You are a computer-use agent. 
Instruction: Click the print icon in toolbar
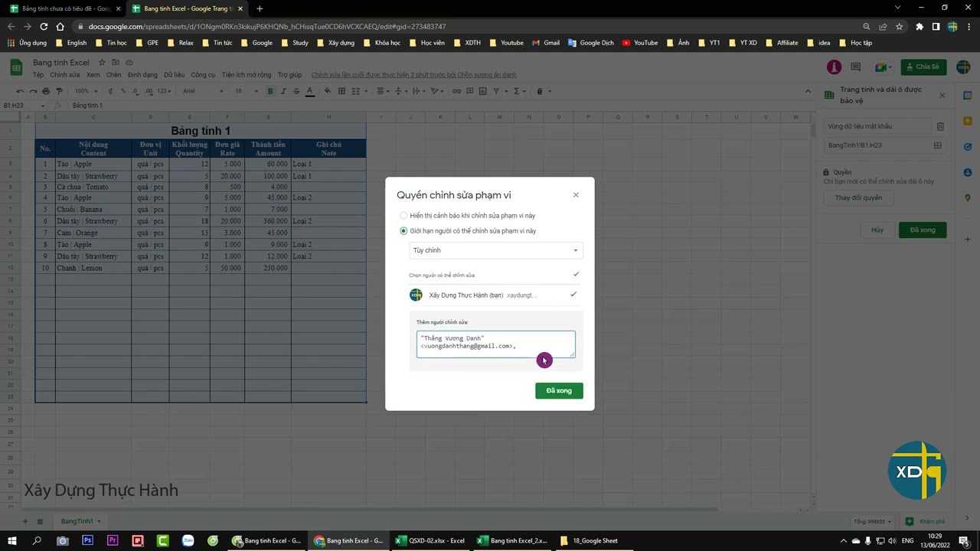point(45,91)
